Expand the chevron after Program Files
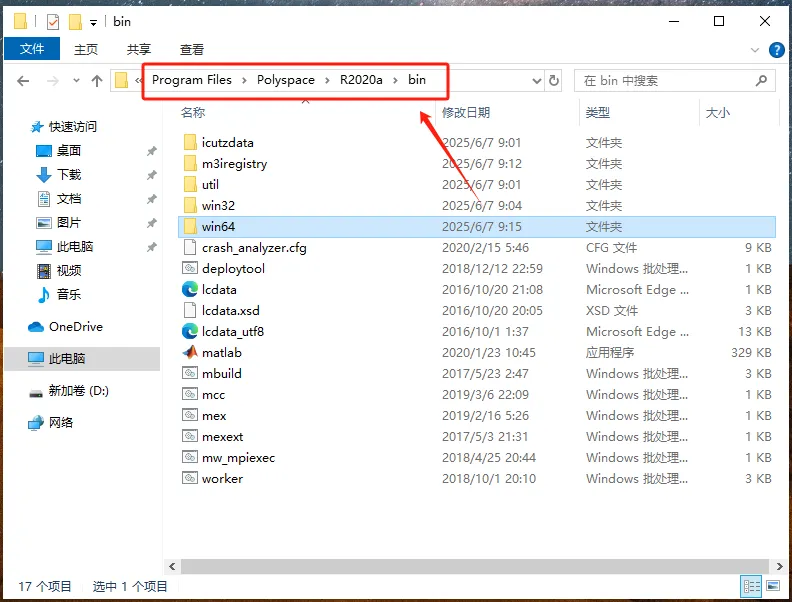 click(244, 81)
